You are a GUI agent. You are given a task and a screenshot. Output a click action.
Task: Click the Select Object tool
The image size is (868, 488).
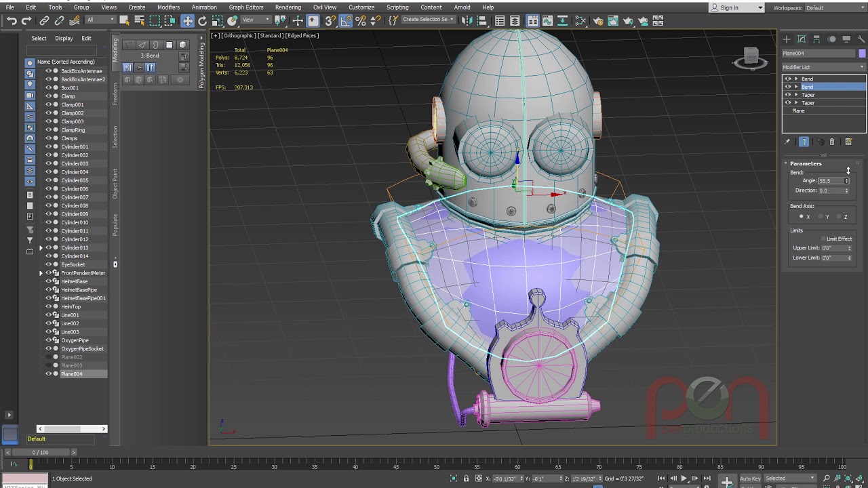(x=124, y=20)
